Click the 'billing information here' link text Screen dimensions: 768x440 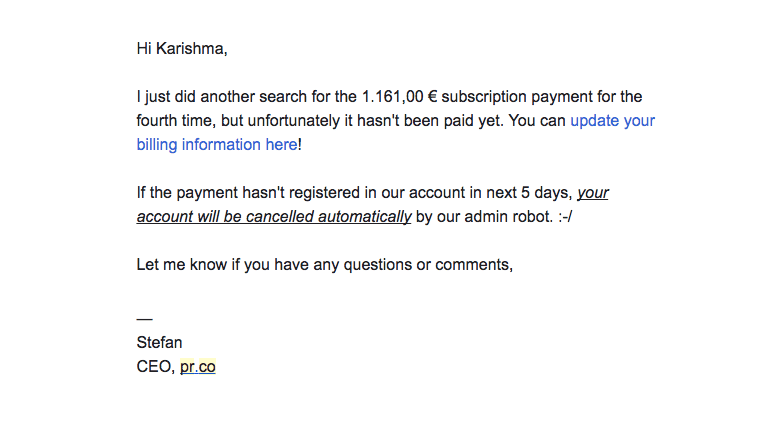click(217, 145)
